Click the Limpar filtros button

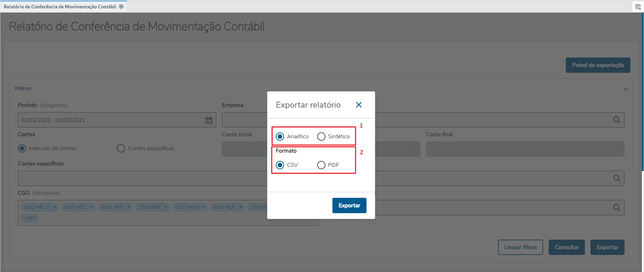520,247
